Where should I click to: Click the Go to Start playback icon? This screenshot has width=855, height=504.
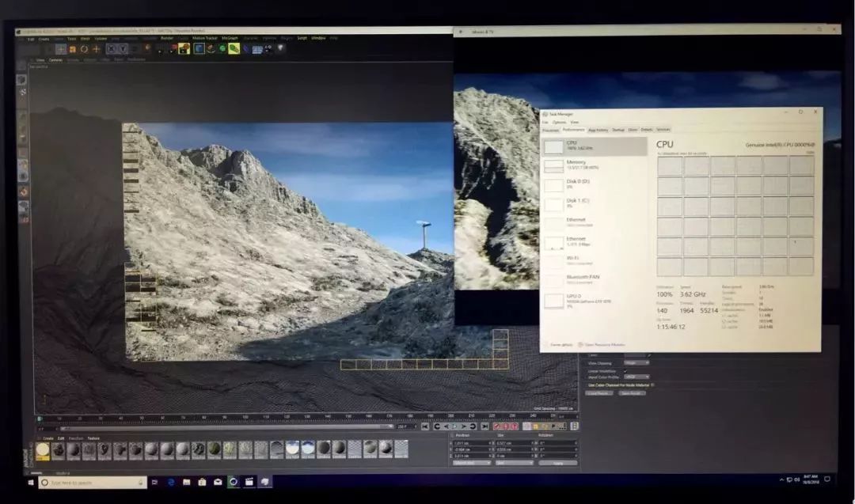pyautogui.click(x=425, y=426)
